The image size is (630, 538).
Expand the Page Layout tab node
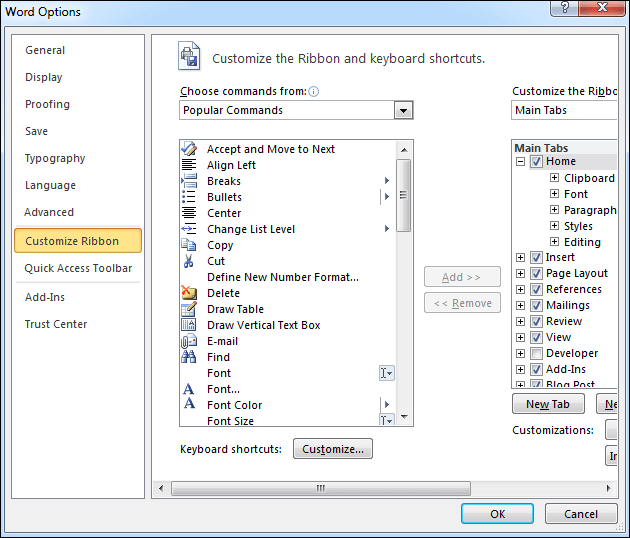(520, 273)
